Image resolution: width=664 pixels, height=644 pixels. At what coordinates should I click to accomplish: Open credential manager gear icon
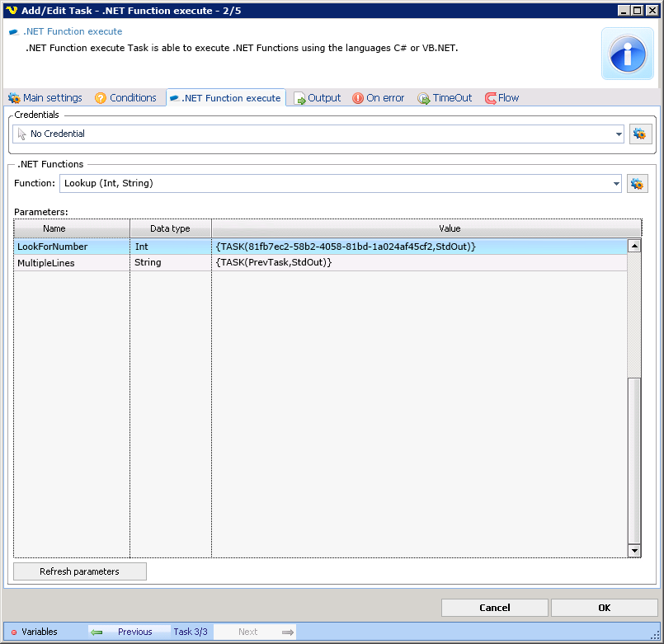click(x=640, y=134)
